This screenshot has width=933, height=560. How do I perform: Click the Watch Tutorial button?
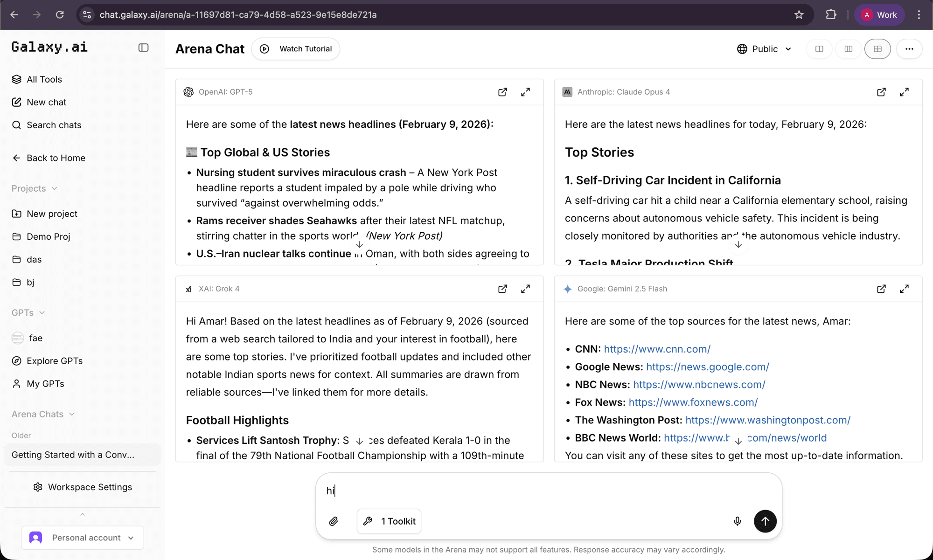pyautogui.click(x=296, y=49)
